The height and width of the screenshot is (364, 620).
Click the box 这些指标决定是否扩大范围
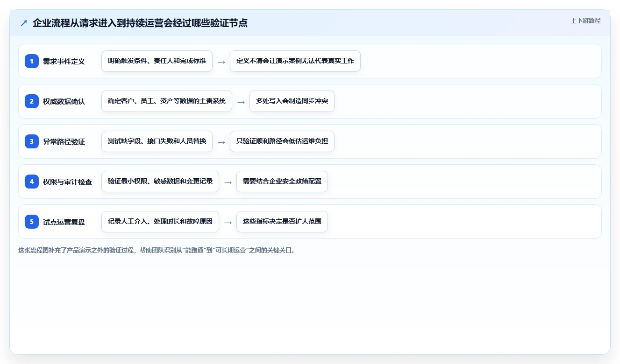point(282,222)
